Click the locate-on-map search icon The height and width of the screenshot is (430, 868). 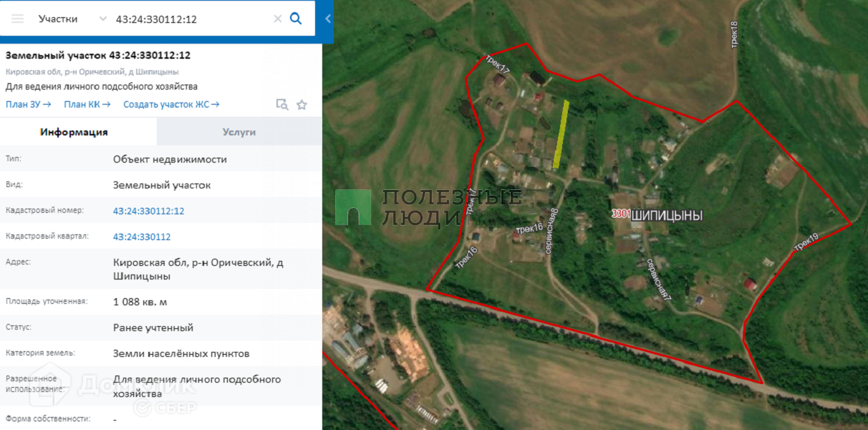(282, 105)
